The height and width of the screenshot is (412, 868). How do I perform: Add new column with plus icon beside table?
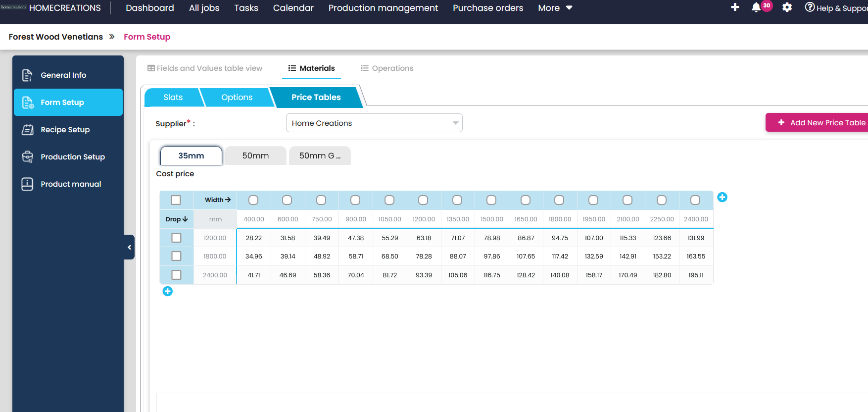pos(722,197)
